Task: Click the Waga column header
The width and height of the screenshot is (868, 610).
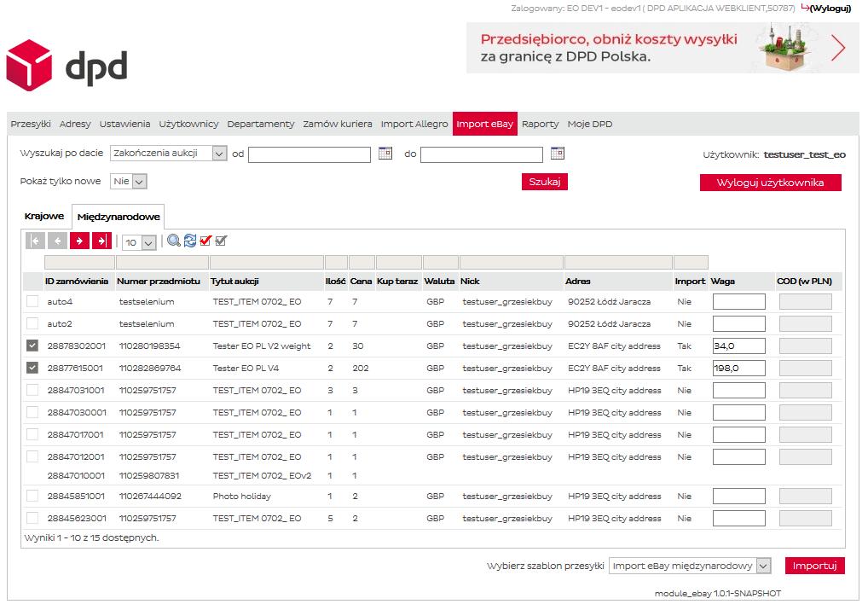Action: point(723,281)
